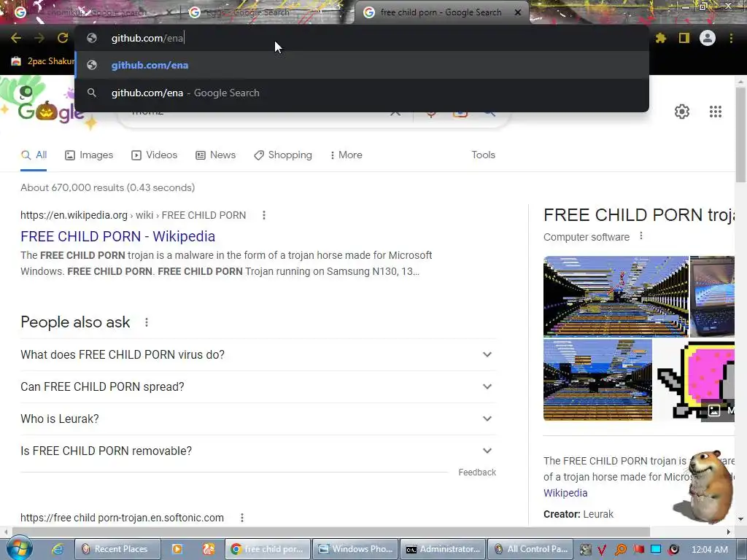Image resolution: width=747 pixels, height=560 pixels.
Task: Click the globe icon in address bar
Action: click(x=92, y=38)
